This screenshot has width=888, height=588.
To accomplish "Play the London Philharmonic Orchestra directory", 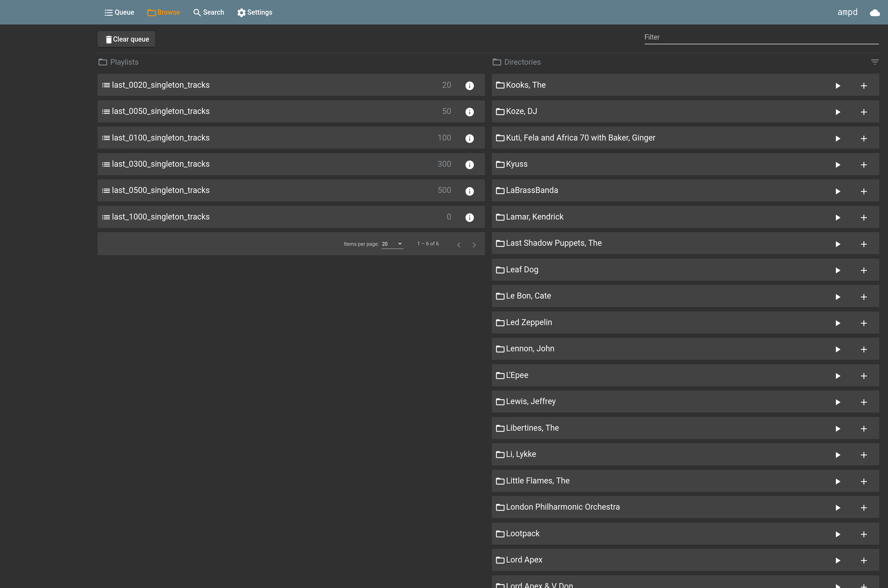I will click(838, 508).
